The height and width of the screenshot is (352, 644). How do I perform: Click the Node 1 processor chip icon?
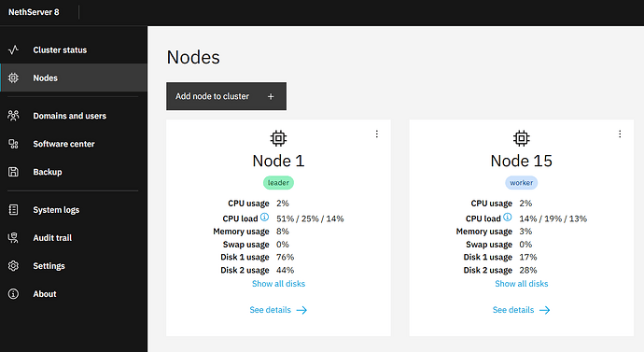(278, 138)
